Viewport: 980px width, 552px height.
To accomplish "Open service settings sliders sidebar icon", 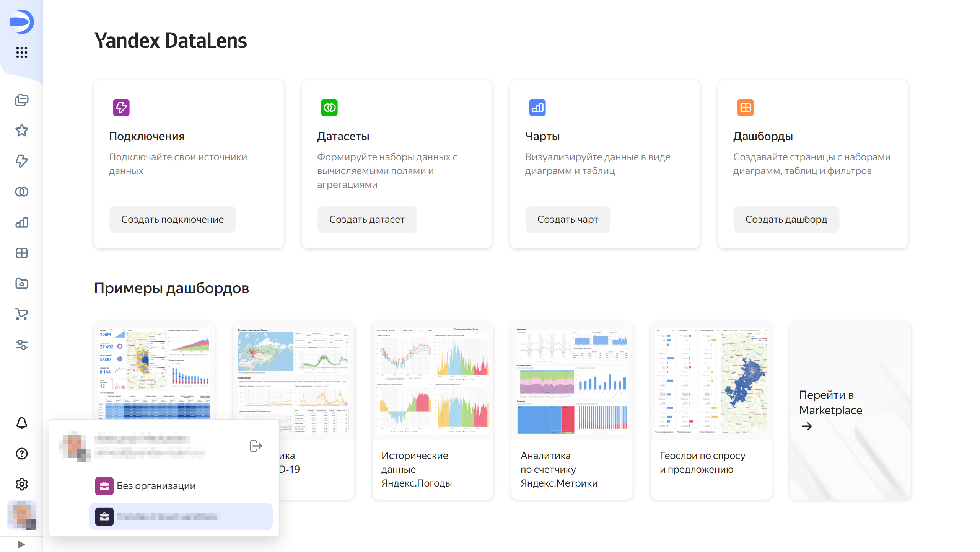I will (x=22, y=345).
